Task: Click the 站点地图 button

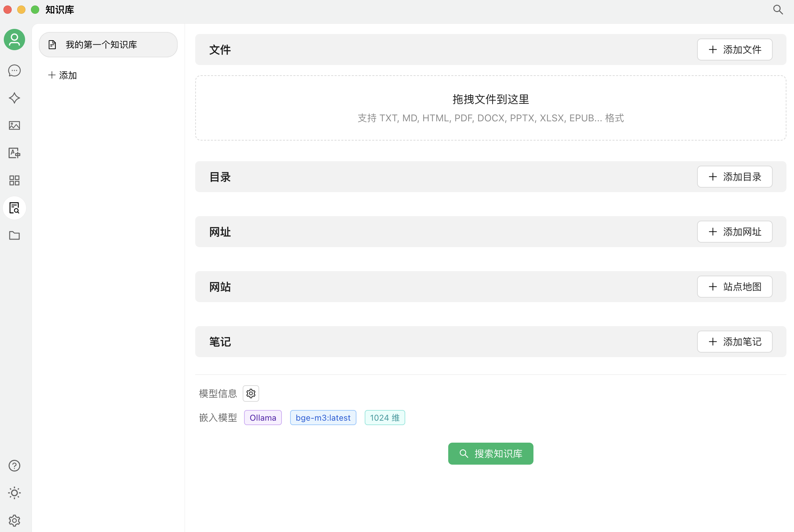Action: click(735, 287)
